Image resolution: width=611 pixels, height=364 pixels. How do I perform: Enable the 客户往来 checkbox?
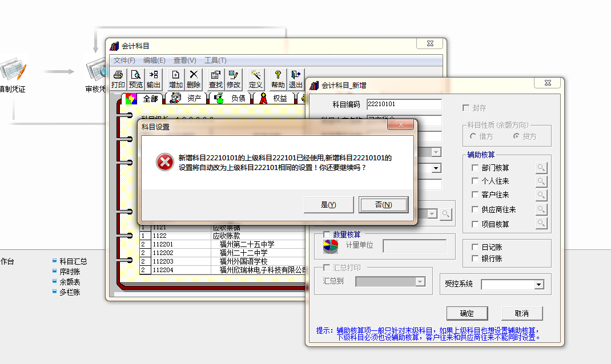(x=475, y=195)
